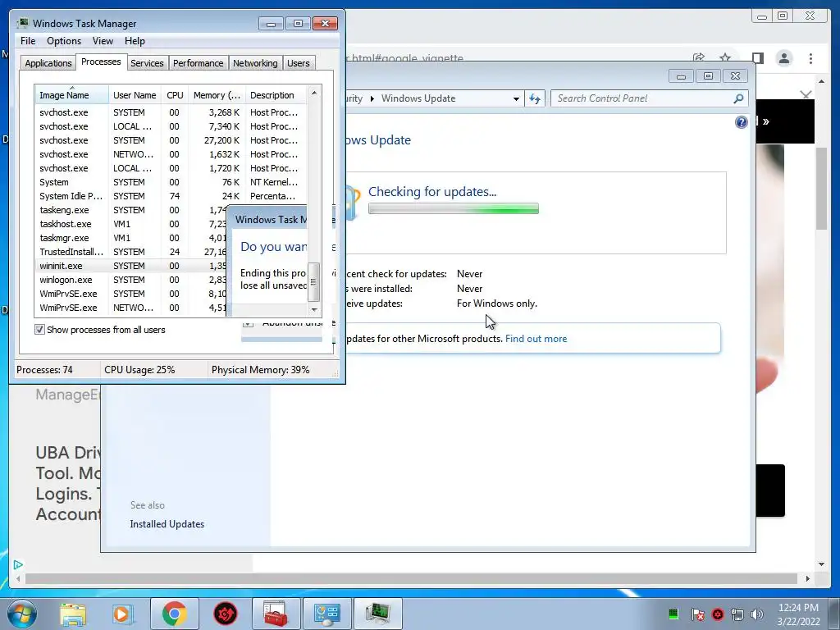840x630 pixels.
Task: Click the process list scroll down arrow
Action: pos(314,309)
